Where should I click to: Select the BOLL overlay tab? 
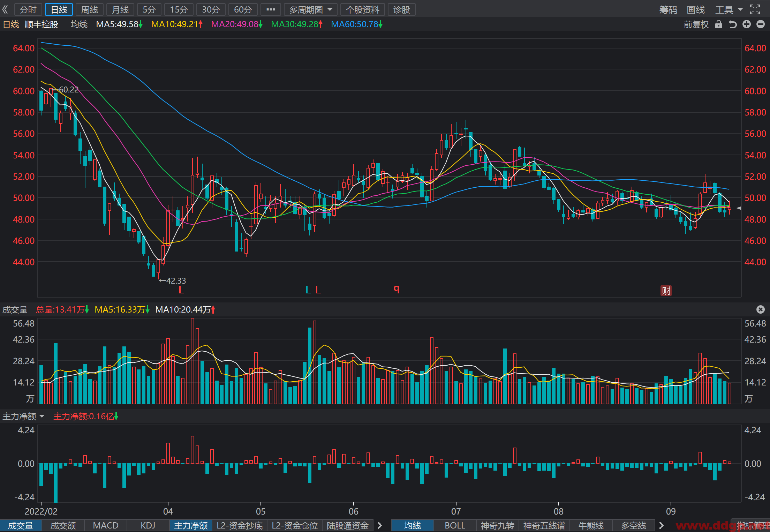click(x=455, y=525)
